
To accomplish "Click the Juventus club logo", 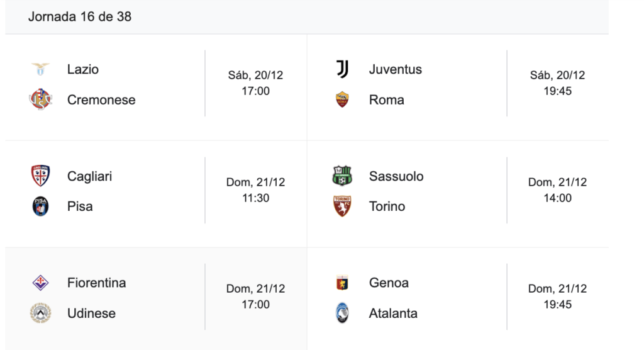I will pos(342,69).
